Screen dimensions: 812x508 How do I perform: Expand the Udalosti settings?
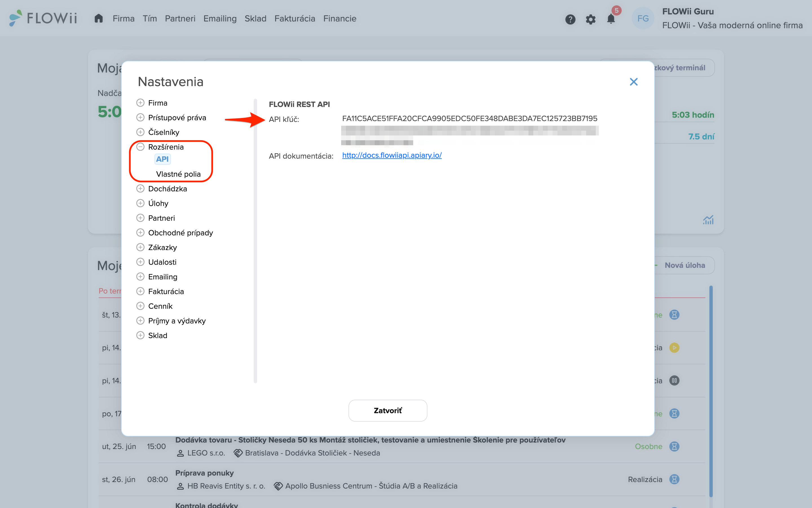pyautogui.click(x=140, y=262)
